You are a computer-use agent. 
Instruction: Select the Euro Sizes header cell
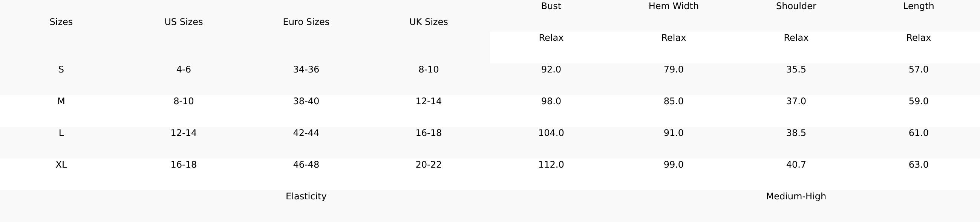pyautogui.click(x=306, y=22)
